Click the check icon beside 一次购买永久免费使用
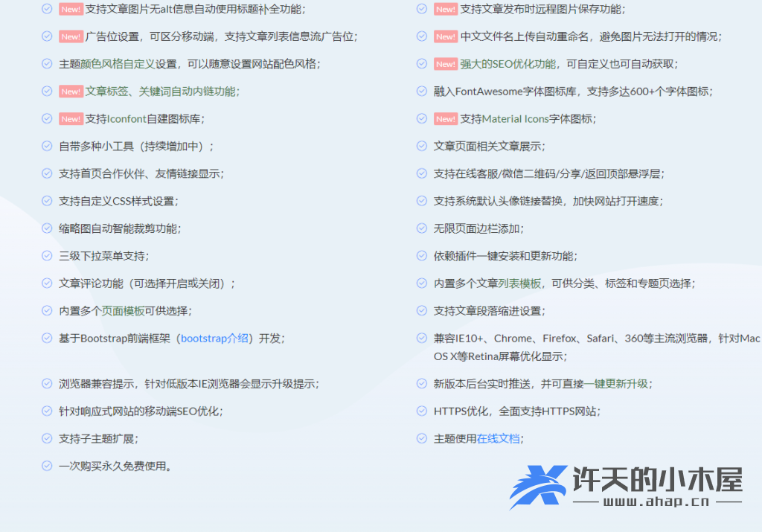 pos(47,466)
